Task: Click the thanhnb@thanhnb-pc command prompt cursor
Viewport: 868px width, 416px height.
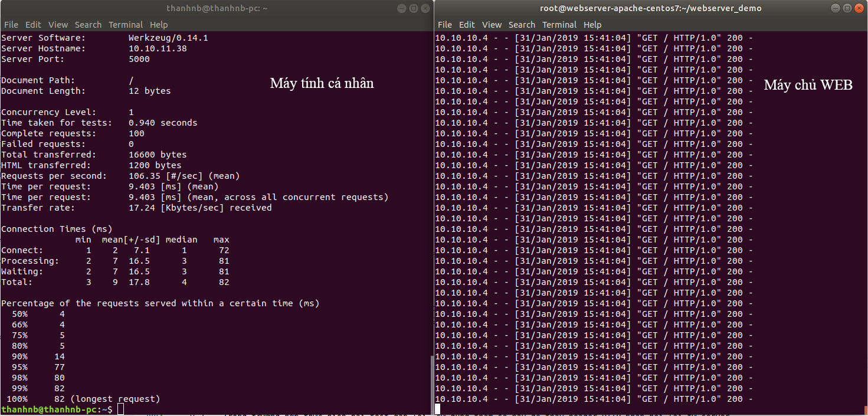Action: click(120, 409)
